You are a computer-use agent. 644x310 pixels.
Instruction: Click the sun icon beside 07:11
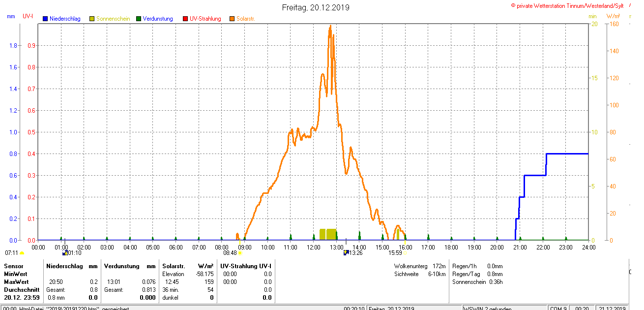pos(22,253)
